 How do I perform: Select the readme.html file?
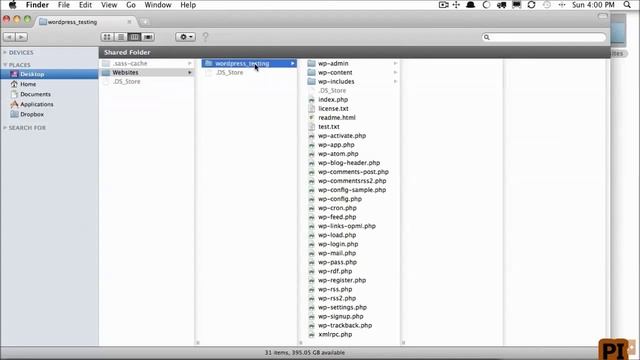(x=337, y=118)
